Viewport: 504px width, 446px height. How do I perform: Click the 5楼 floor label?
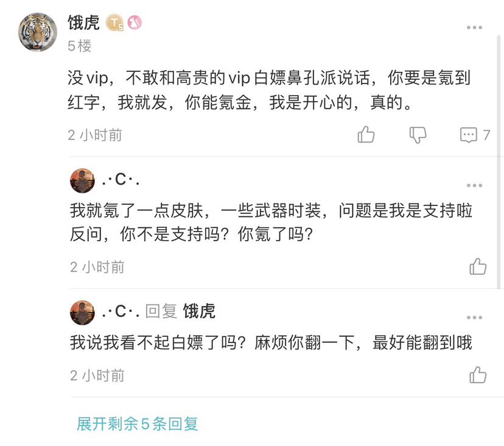click(x=80, y=46)
